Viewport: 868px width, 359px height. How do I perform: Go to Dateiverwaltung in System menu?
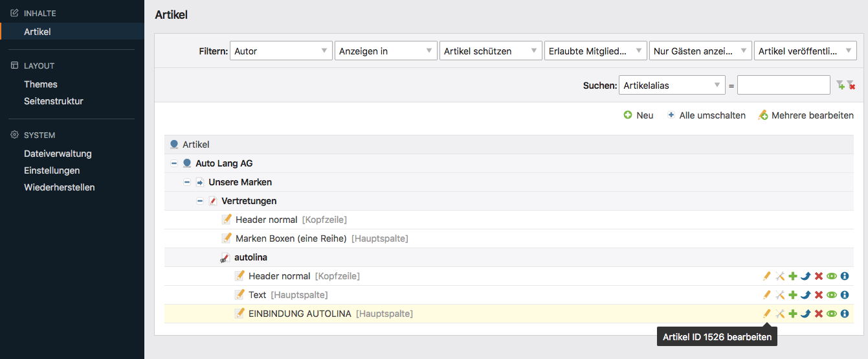point(58,154)
